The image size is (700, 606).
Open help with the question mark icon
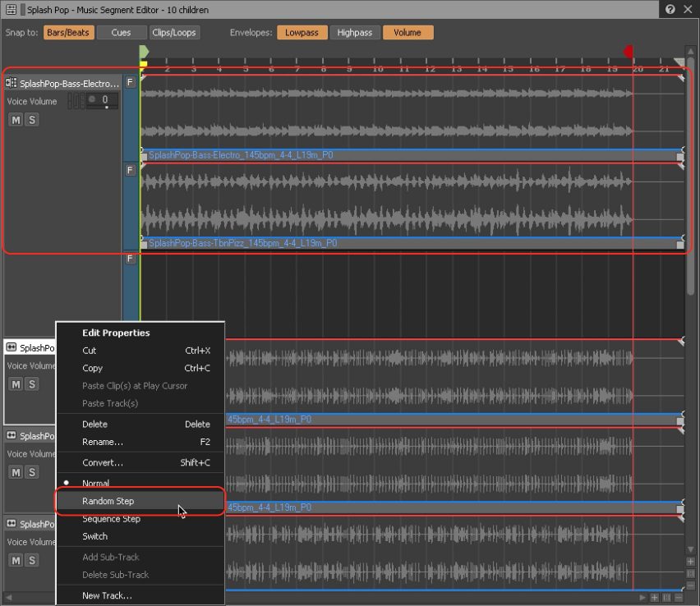(670, 9)
